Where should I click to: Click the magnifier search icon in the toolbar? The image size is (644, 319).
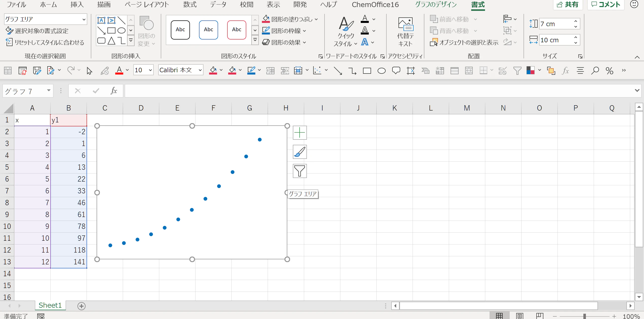tap(595, 71)
